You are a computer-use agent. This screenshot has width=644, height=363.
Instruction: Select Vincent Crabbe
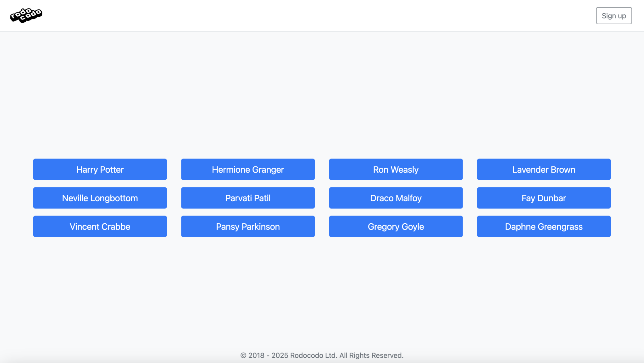pos(100,226)
